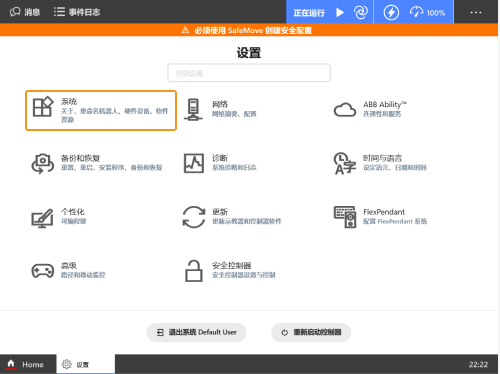Click the SafeMove safety configuration warning text

[253, 31]
